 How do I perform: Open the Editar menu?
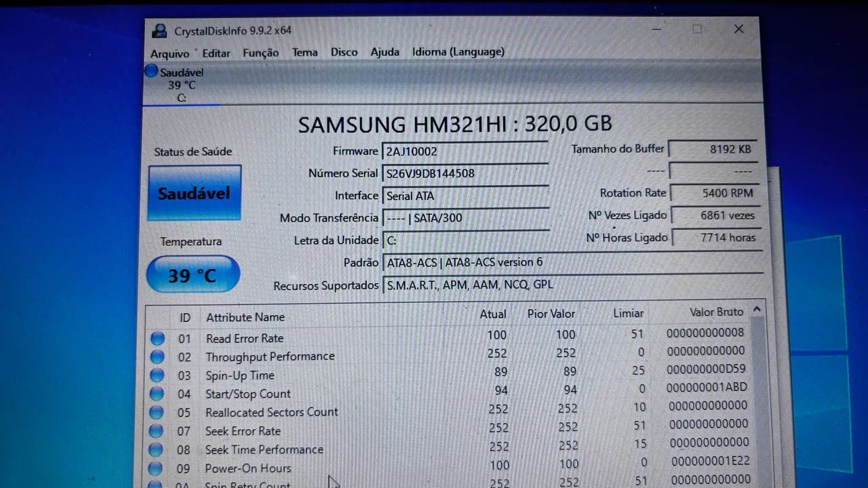coord(216,53)
